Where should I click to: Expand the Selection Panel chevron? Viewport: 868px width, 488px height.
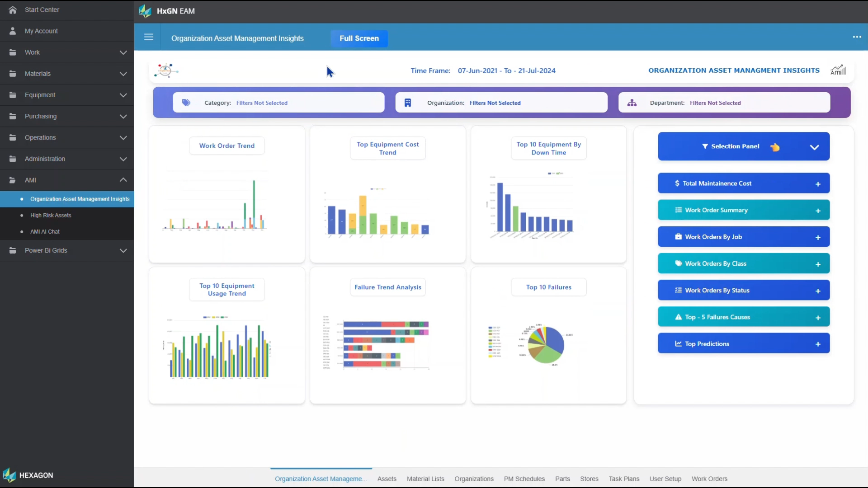click(815, 146)
